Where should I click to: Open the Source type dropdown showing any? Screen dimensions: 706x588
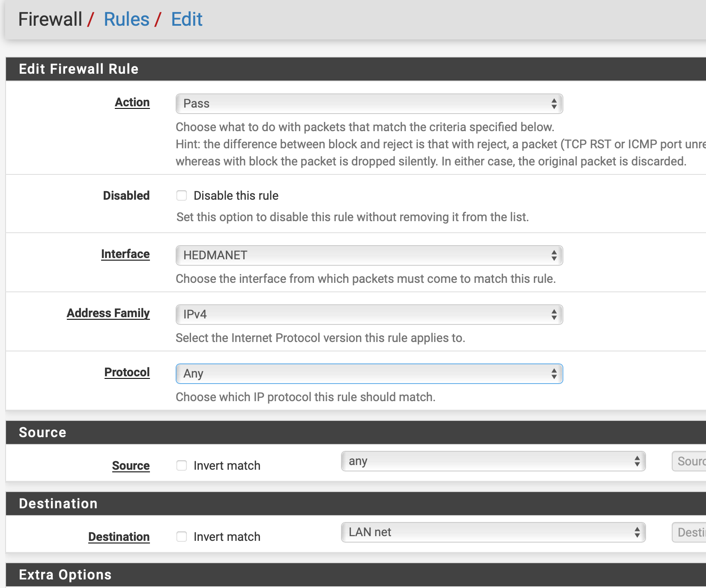493,462
